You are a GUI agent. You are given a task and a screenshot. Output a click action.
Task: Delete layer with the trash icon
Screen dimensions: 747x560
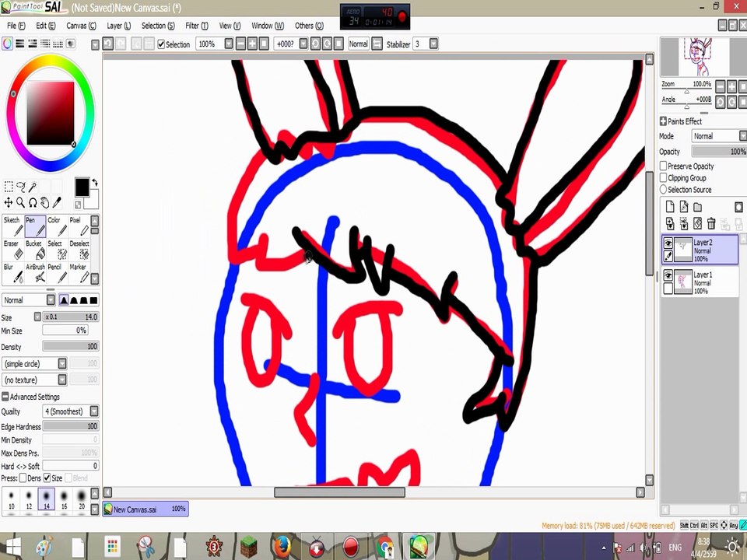(x=710, y=223)
